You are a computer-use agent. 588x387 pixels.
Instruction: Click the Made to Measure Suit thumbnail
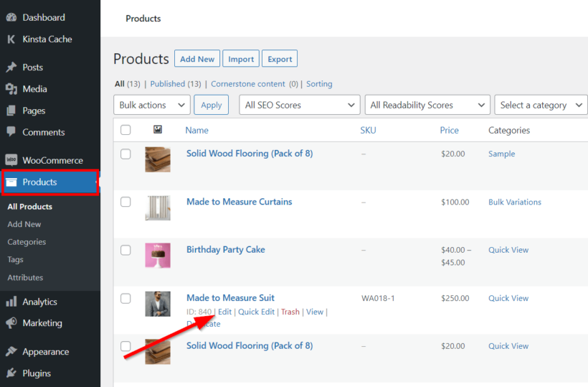click(x=158, y=304)
